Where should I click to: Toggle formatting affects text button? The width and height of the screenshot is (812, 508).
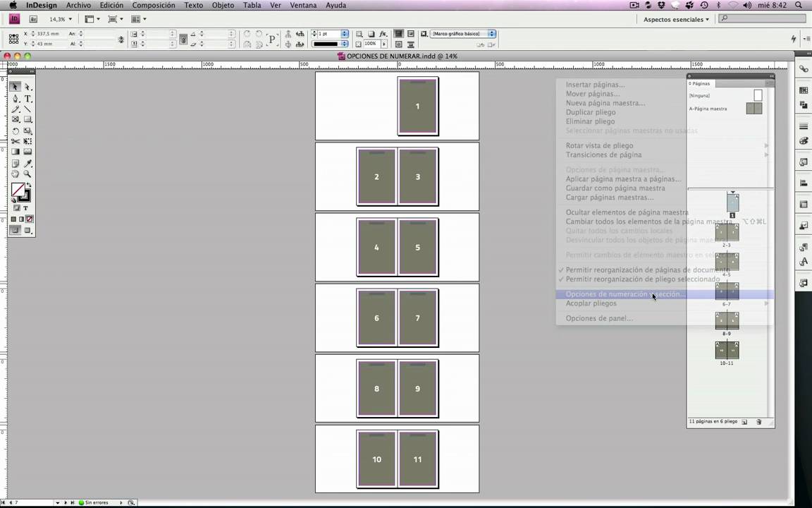25,208
